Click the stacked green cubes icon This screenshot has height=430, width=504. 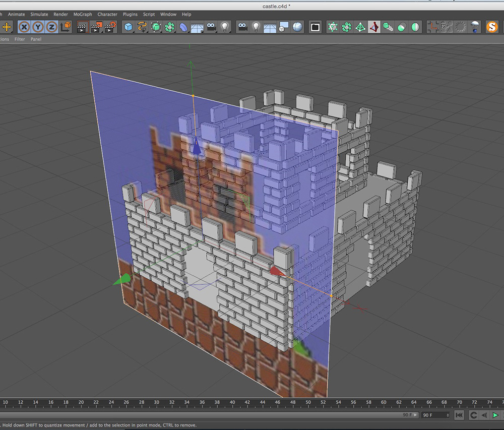pyautogui.click(x=388, y=27)
